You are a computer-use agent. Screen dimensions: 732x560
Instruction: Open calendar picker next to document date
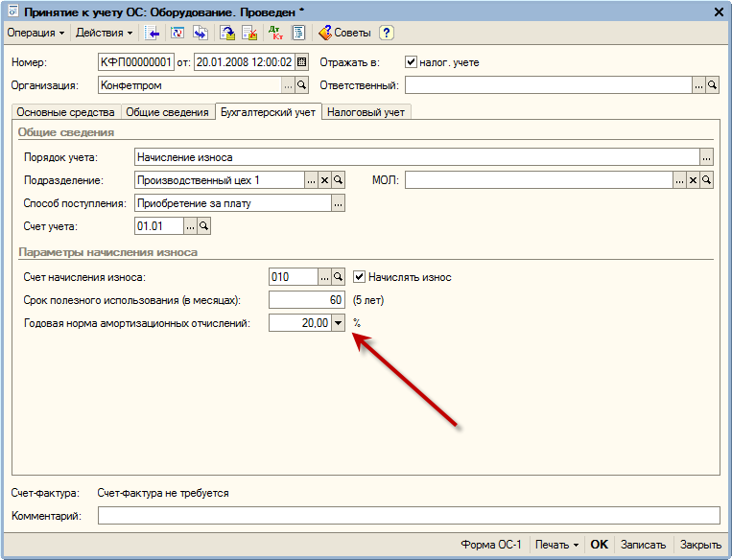coord(302,63)
